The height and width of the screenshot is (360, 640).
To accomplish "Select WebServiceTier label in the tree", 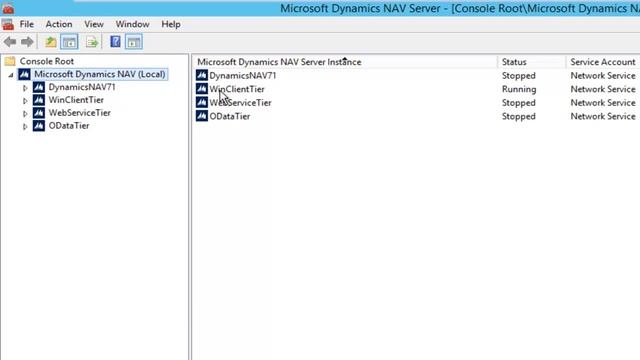I will click(80, 113).
